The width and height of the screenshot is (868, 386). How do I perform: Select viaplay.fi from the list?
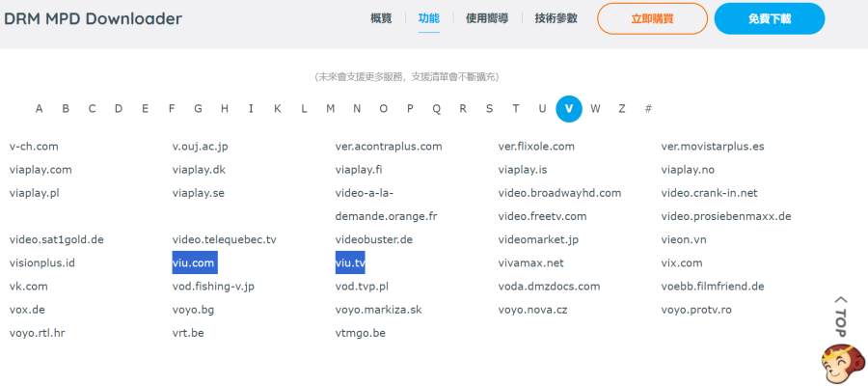[x=359, y=170]
